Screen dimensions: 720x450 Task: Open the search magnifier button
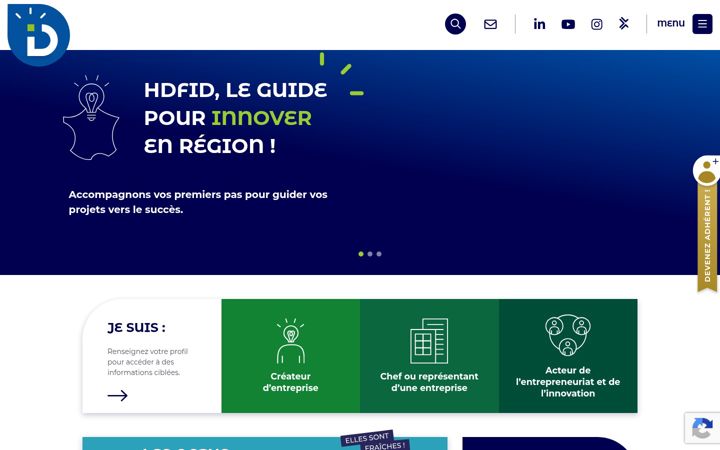[455, 24]
